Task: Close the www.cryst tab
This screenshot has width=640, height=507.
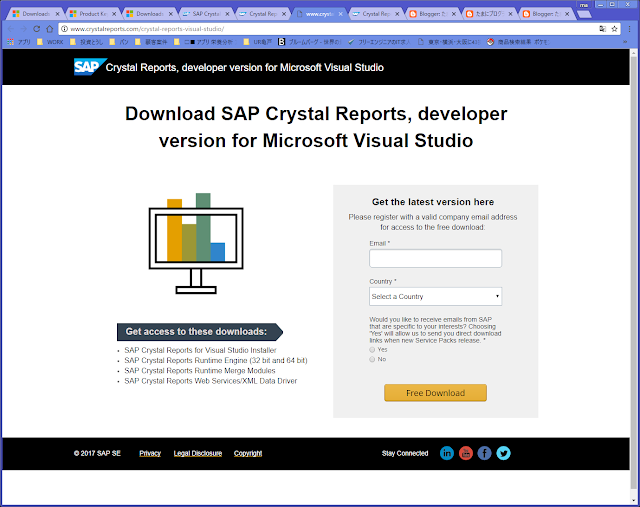Action: click(340, 14)
